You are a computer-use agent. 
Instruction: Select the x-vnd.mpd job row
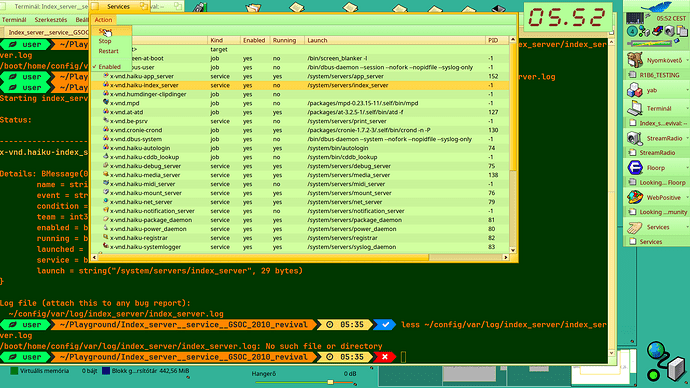tap(300, 103)
